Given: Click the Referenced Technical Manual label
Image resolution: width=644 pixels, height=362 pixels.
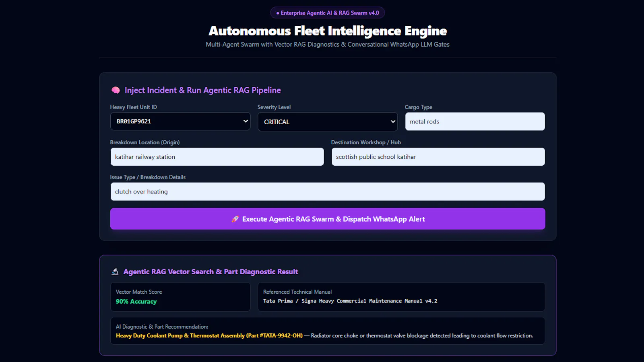Looking at the screenshot, I should coord(297,292).
